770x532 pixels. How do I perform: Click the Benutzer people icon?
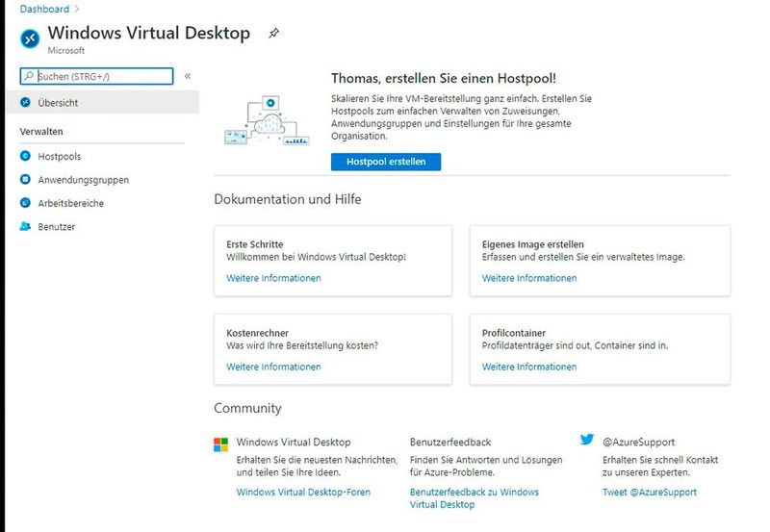(x=26, y=226)
